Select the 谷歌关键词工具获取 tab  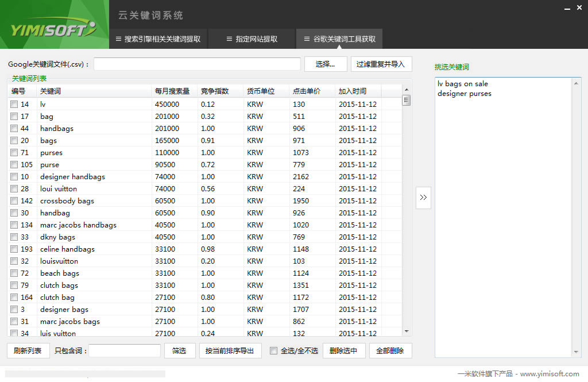339,39
